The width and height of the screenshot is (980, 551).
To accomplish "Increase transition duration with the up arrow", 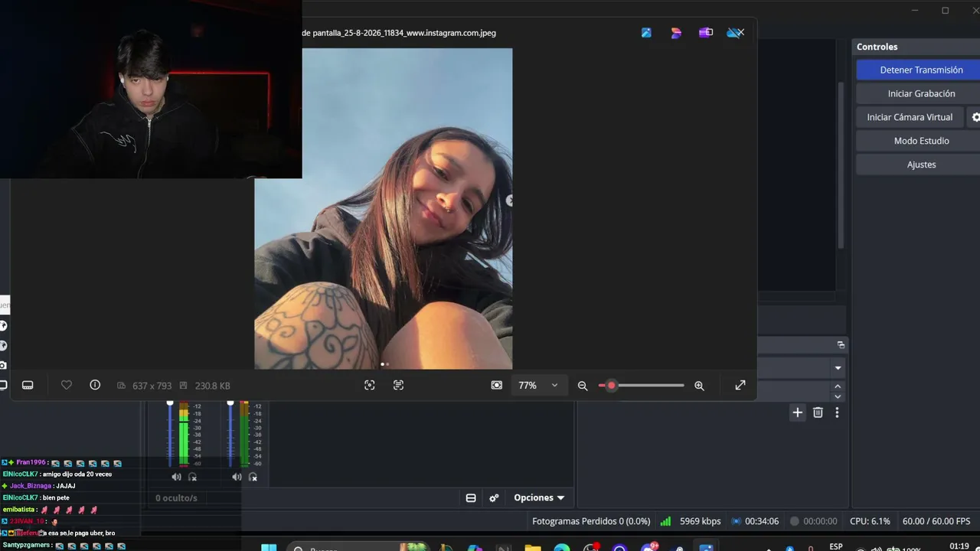I will (838, 387).
